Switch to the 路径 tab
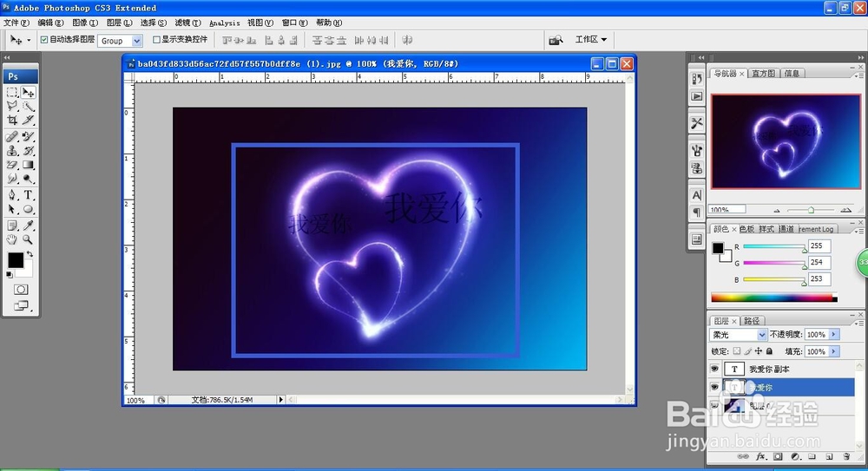Image resolution: width=868 pixels, height=471 pixels. click(752, 320)
